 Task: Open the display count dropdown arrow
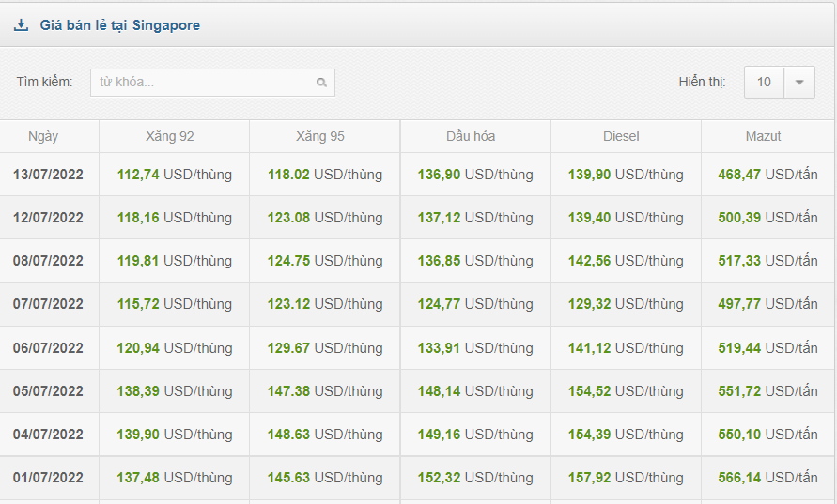pyautogui.click(x=798, y=83)
